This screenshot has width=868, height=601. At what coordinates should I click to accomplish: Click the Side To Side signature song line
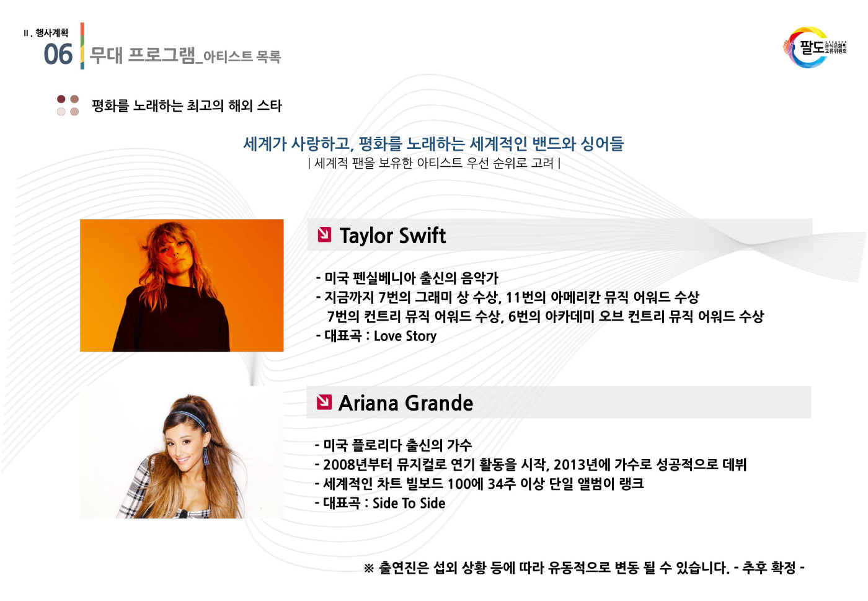(380, 503)
